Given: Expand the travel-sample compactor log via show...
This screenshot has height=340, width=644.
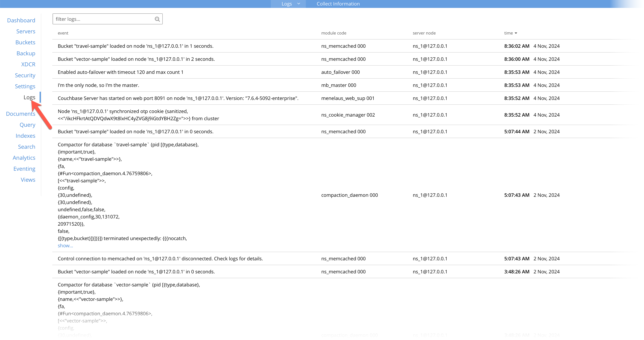Looking at the screenshot, I should pos(65,246).
